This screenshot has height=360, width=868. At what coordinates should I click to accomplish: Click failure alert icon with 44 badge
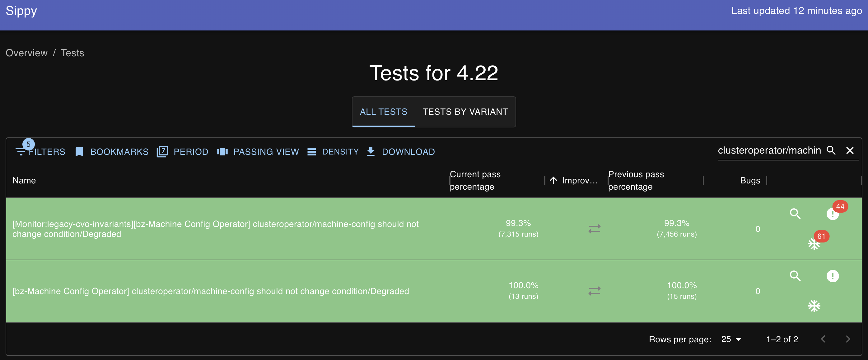[832, 214]
